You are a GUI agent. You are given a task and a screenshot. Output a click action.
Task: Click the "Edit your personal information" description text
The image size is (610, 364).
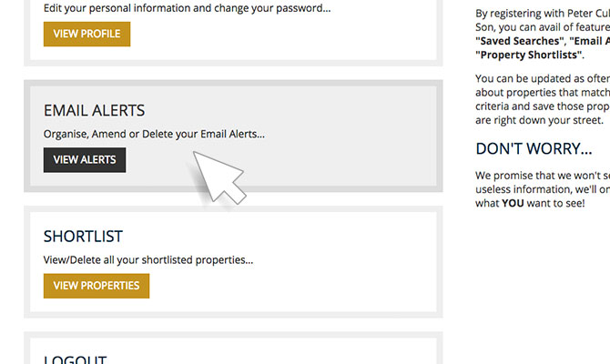(x=187, y=8)
